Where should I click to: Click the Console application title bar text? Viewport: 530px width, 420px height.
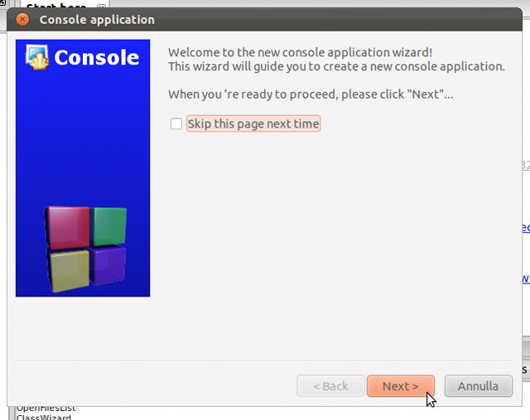tap(97, 20)
